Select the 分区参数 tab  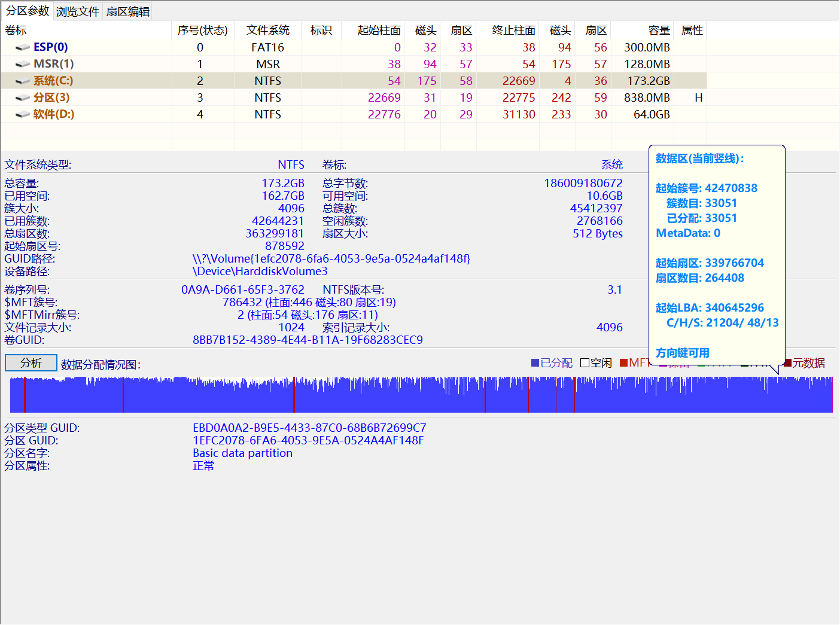pyautogui.click(x=28, y=11)
